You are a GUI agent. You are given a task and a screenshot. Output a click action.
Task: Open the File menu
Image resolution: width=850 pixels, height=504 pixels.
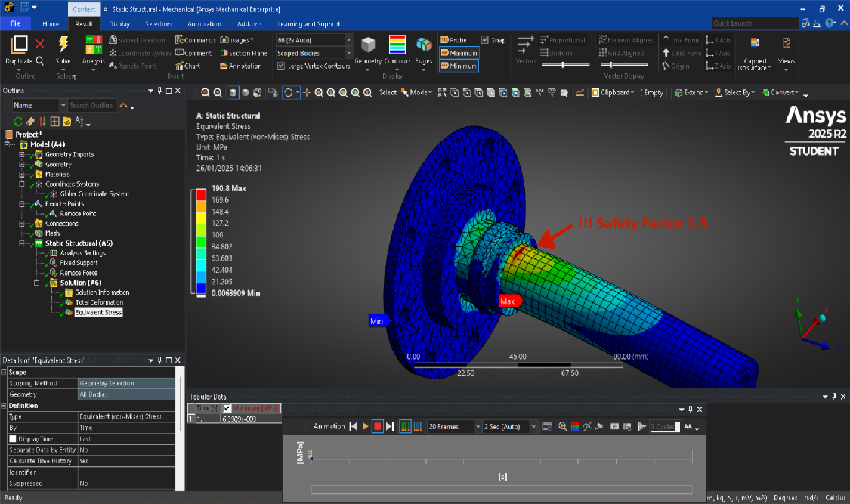point(15,24)
